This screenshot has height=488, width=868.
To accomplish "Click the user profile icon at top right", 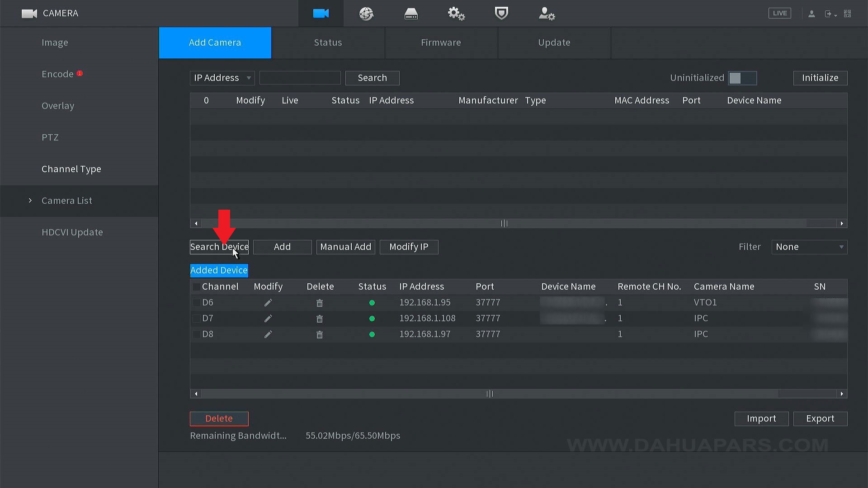I will [x=811, y=14].
